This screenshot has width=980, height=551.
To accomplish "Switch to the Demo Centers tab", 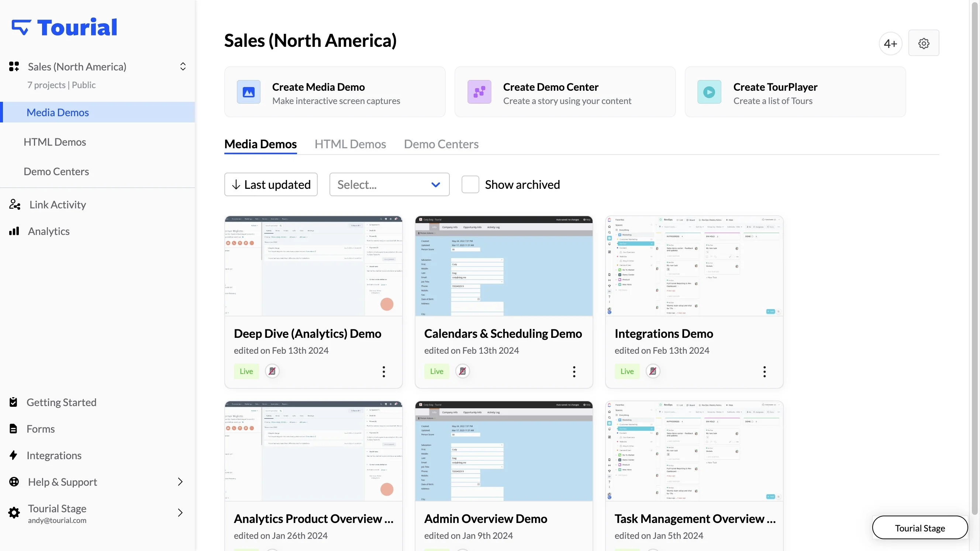I will pyautogui.click(x=441, y=144).
